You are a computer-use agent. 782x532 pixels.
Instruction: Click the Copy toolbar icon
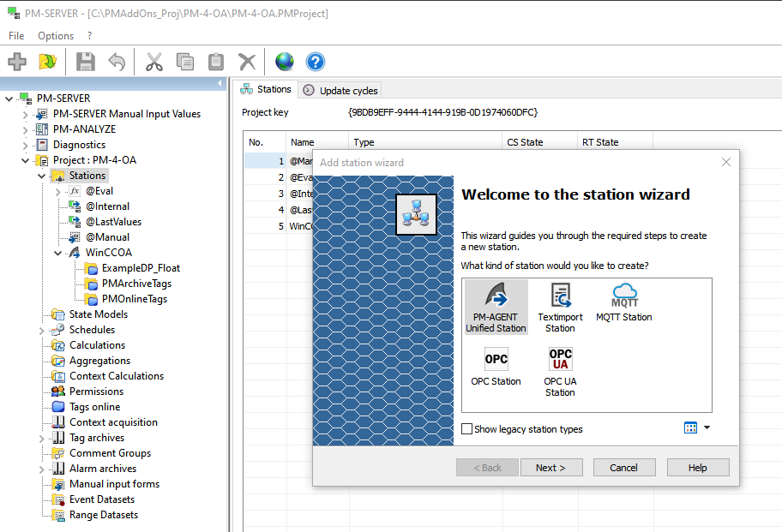pyautogui.click(x=185, y=62)
